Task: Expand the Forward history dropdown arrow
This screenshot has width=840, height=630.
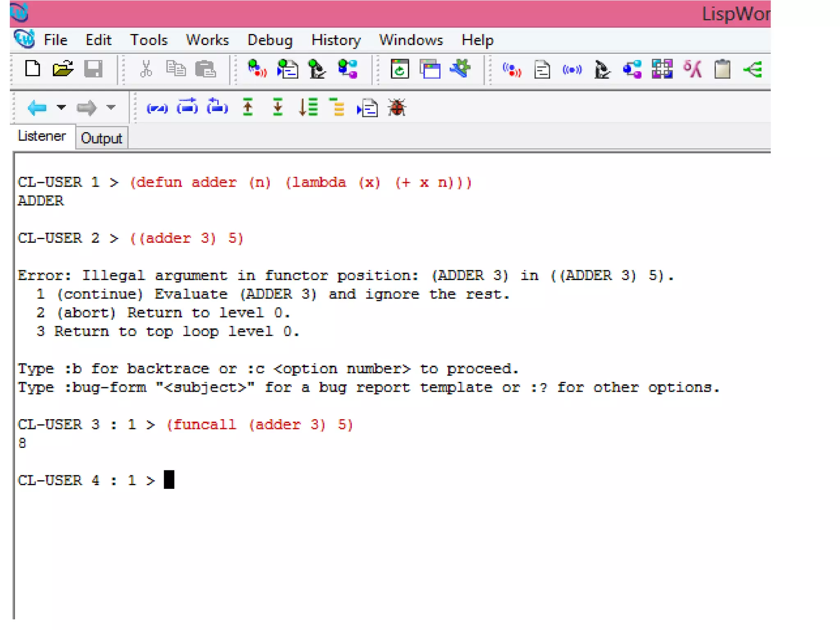Action: [111, 107]
